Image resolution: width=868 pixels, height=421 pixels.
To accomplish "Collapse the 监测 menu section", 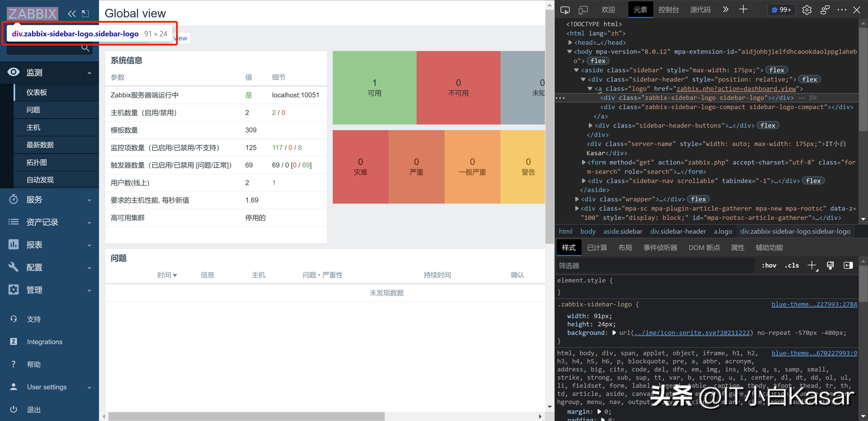I will 89,73.
